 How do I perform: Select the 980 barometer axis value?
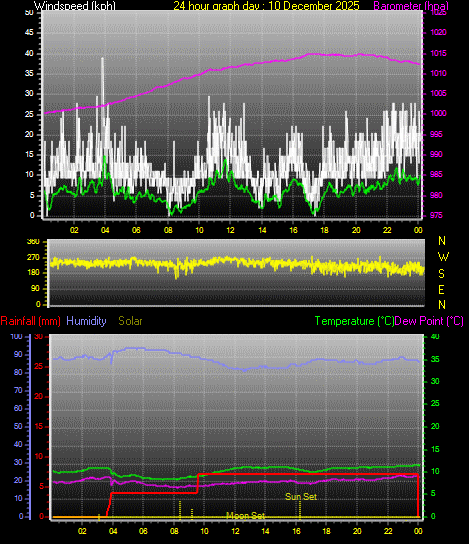[436, 195]
